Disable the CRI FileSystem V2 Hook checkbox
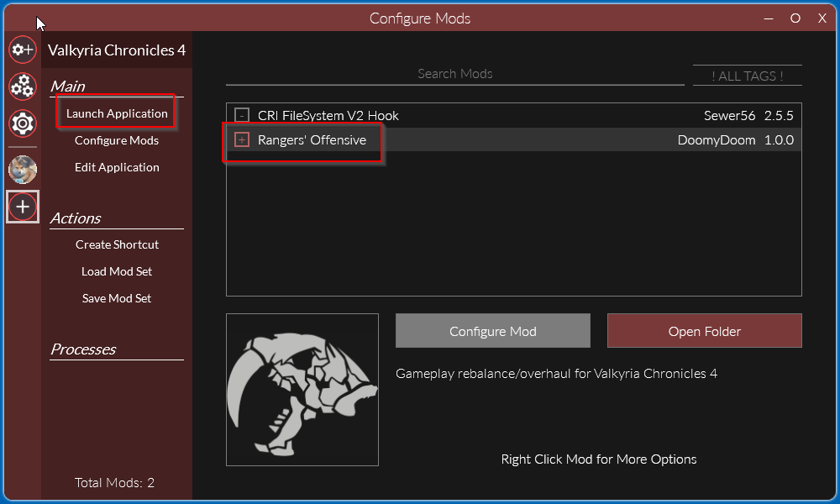Image resolution: width=840 pixels, height=504 pixels. click(242, 115)
